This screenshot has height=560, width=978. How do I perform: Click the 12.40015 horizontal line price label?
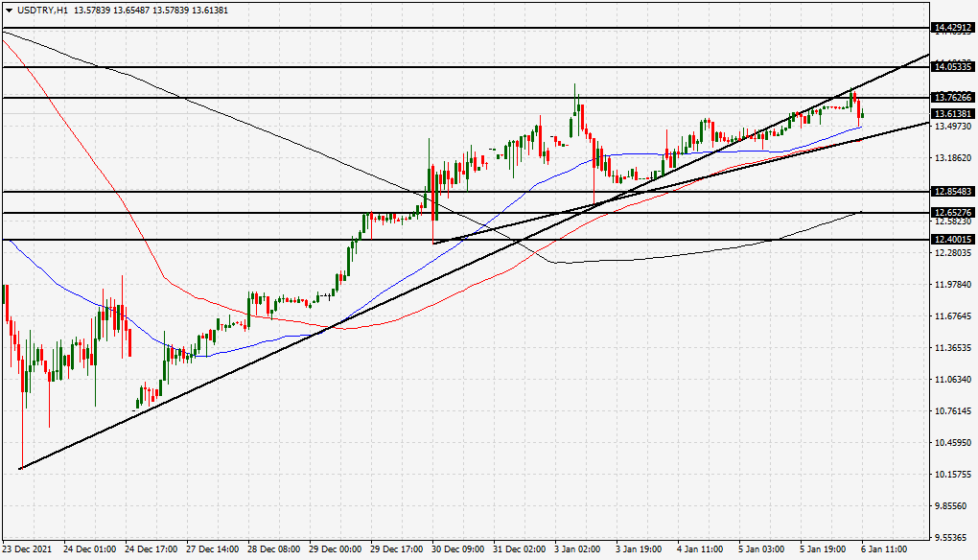(952, 240)
